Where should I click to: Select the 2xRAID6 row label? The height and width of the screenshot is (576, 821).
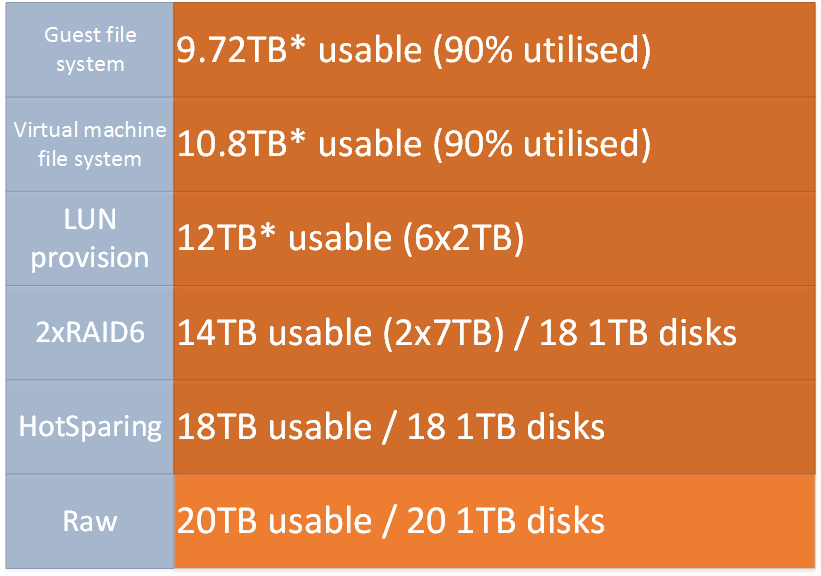90,333
